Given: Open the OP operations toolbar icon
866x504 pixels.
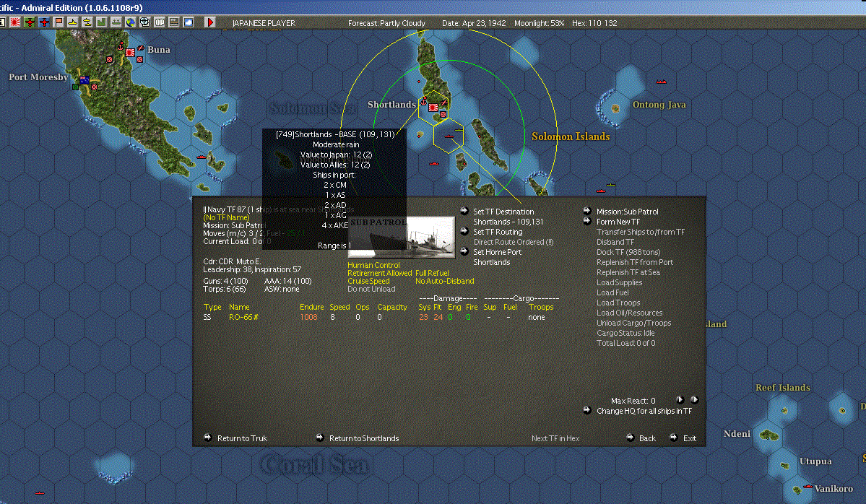Looking at the screenshot, I should (x=160, y=22).
